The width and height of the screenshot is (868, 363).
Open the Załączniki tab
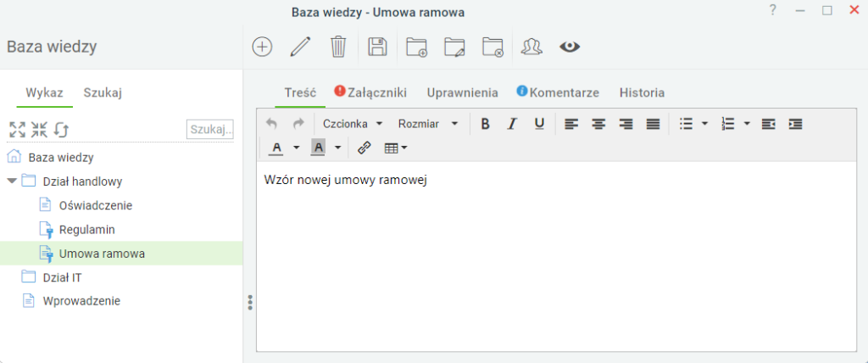pyautogui.click(x=371, y=92)
